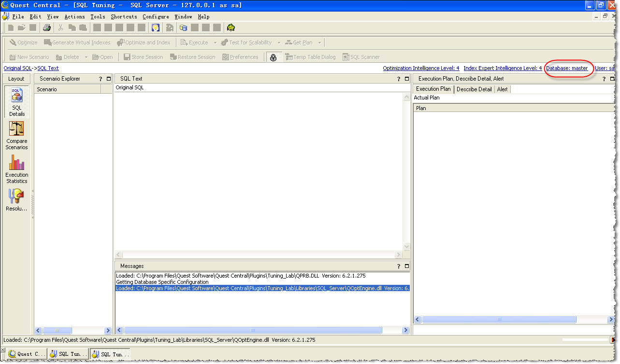Maximize the Messages panel
Screen dimensions: 620x364
407,266
